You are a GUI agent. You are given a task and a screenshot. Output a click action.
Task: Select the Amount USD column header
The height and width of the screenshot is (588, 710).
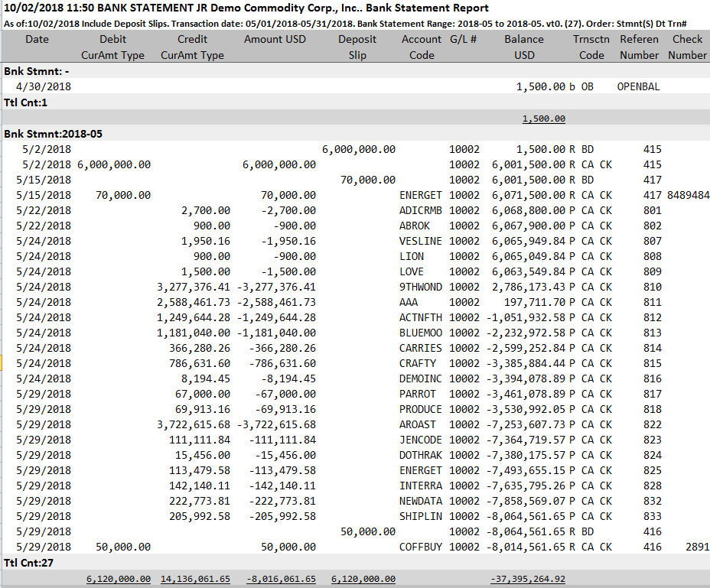(275, 40)
